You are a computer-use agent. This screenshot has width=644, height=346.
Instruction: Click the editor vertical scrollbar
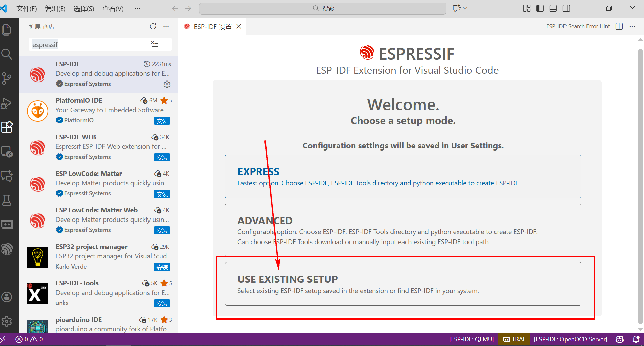pos(640,186)
